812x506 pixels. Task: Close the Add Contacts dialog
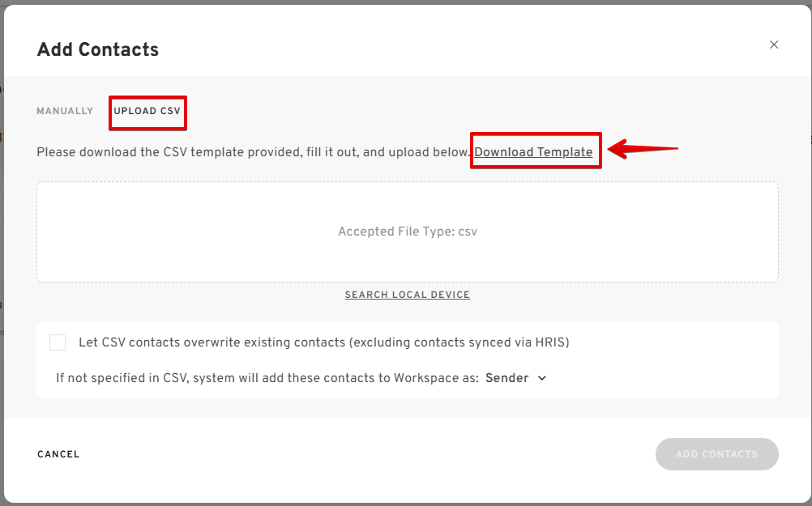click(774, 45)
